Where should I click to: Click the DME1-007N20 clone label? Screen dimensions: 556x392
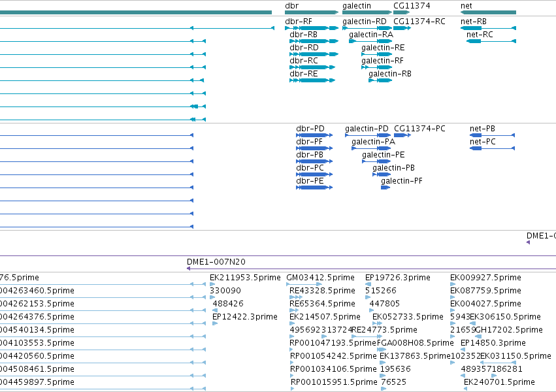pyautogui.click(x=216, y=261)
